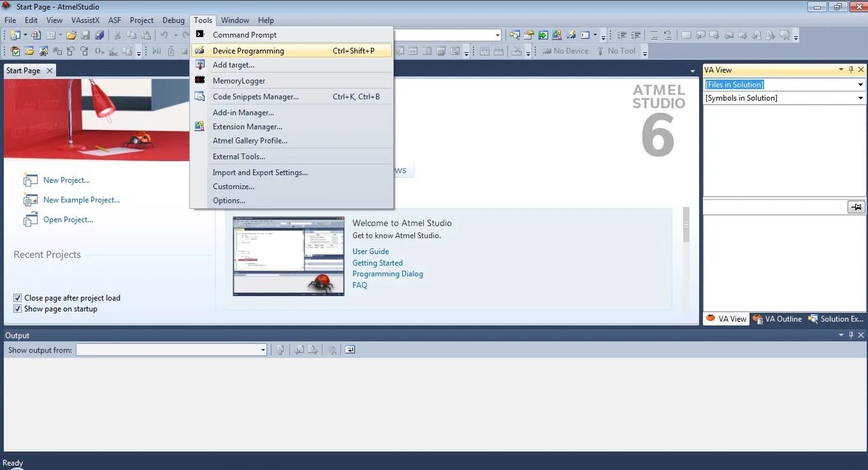This screenshot has width=868, height=470.
Task: Open the FAQ link
Action: tap(360, 285)
